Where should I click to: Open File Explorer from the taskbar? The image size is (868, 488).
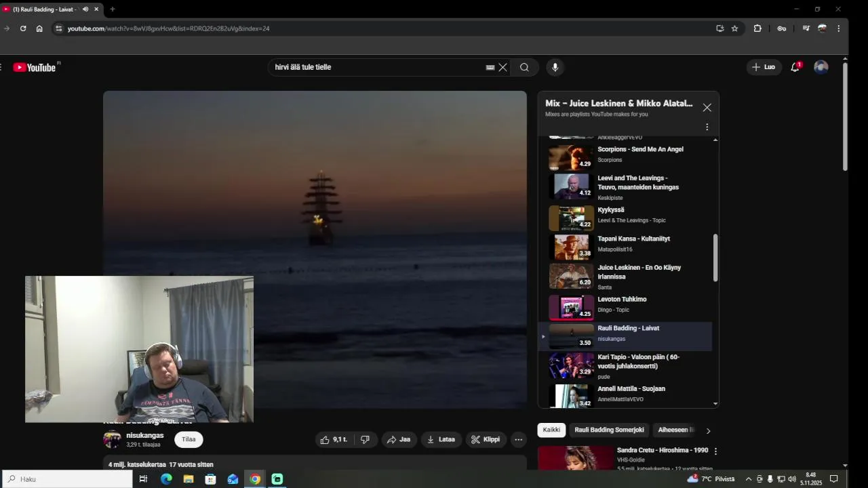[189, 479]
